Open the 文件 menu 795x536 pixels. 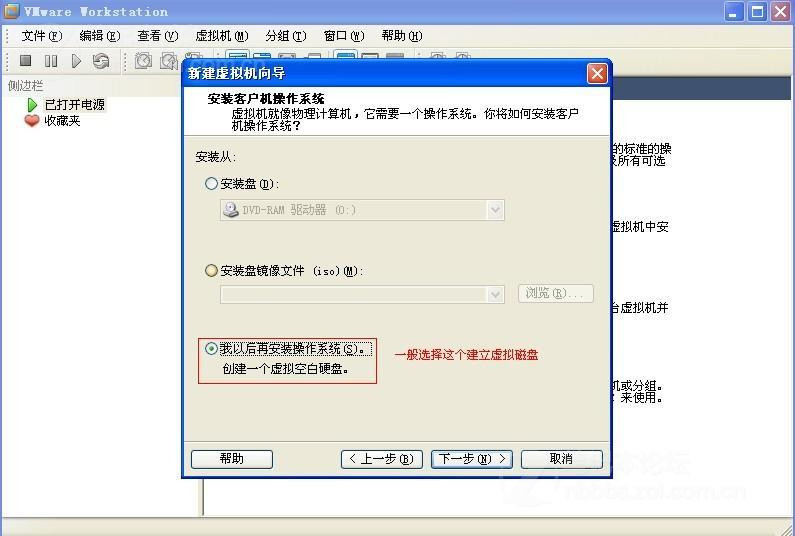41,36
